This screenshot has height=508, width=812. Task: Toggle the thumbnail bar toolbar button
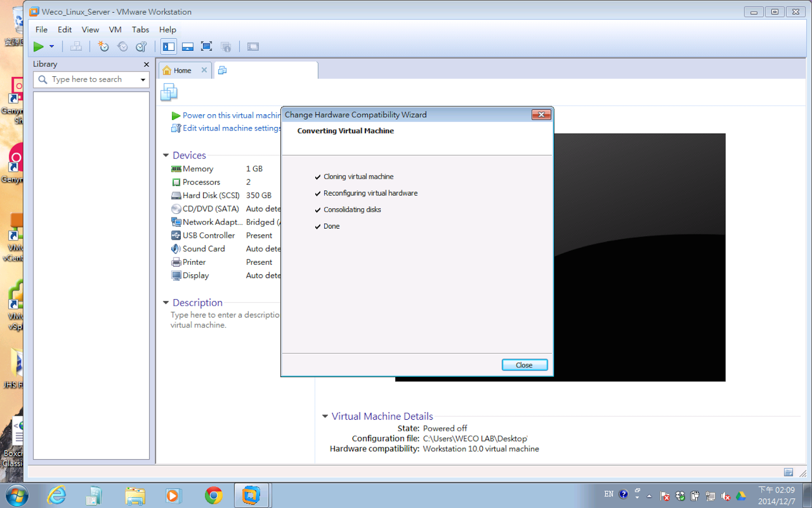(188, 47)
